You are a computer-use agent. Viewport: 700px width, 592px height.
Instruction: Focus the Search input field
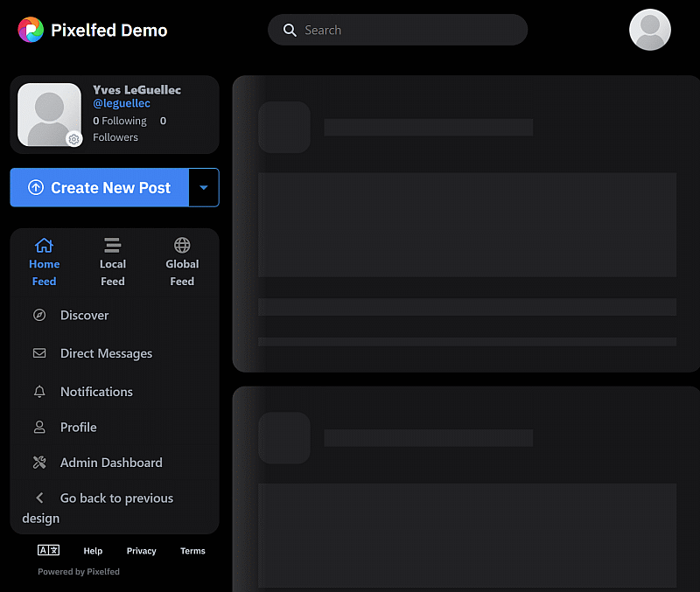click(x=411, y=31)
